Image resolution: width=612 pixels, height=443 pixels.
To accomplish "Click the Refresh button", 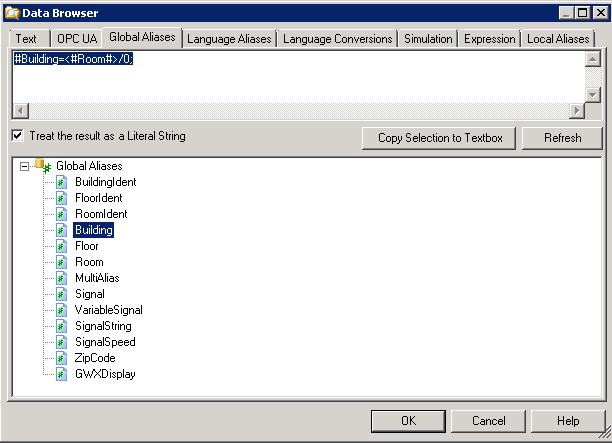I will point(564,137).
